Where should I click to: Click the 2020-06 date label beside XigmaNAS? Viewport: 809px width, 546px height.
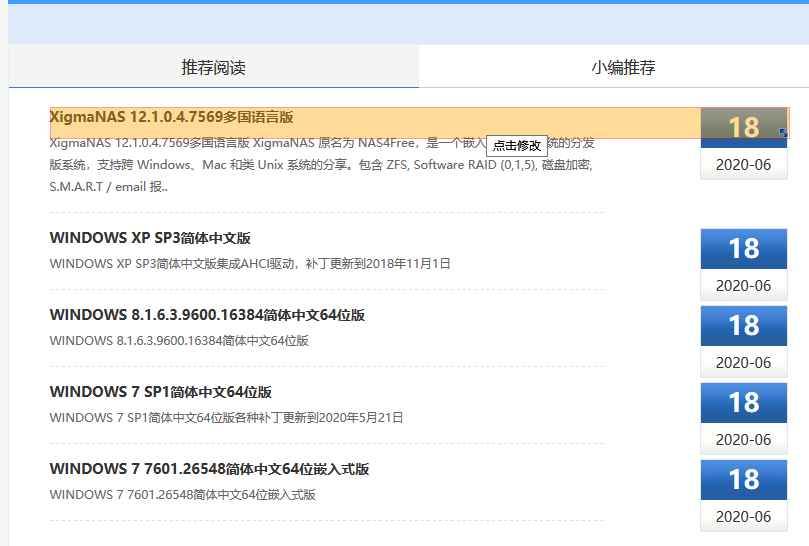[743, 165]
